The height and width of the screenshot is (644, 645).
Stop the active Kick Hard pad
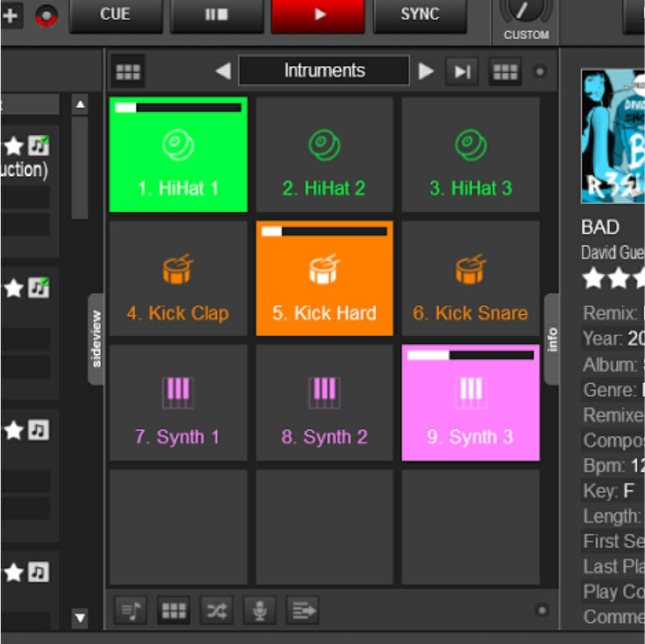[324, 278]
